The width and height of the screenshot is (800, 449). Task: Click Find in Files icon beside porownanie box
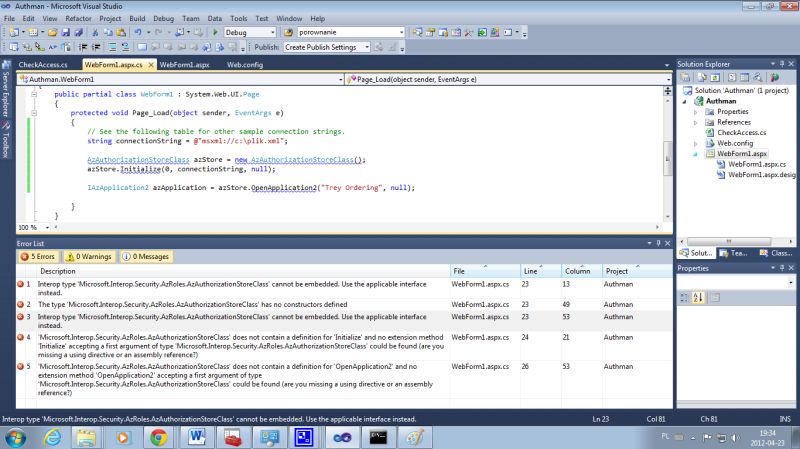coord(288,32)
